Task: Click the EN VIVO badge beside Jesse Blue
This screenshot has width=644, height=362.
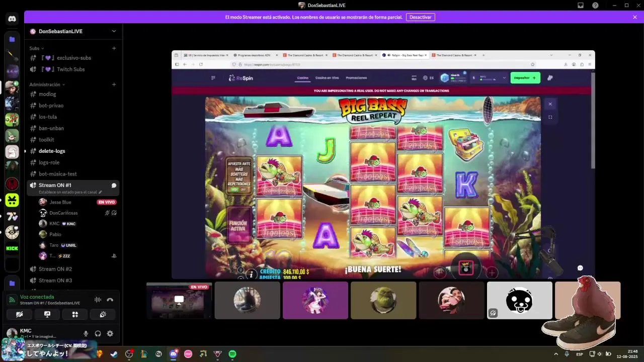Action: (x=107, y=202)
